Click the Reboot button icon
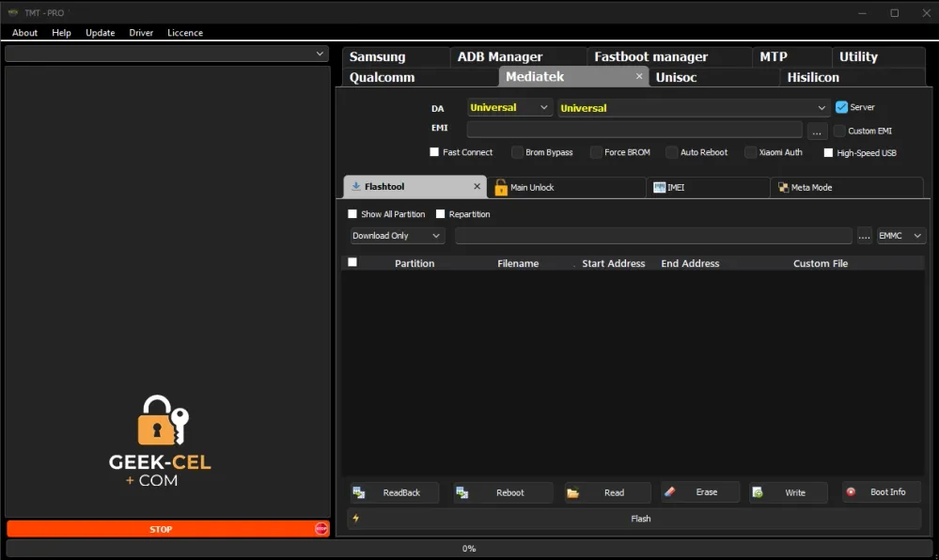This screenshot has width=939, height=560. [x=462, y=492]
